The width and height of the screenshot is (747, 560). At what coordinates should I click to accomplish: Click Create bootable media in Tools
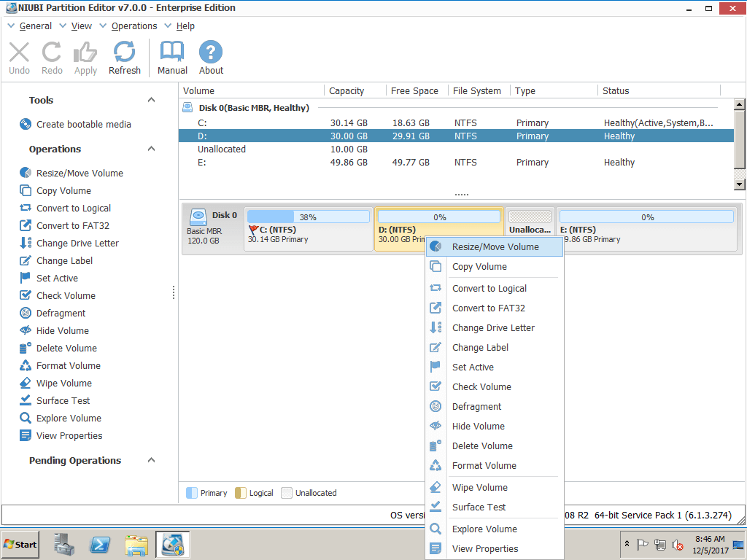point(75,124)
